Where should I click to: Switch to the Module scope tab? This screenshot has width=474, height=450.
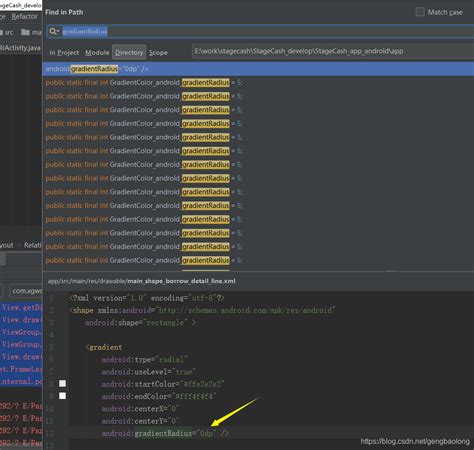97,52
